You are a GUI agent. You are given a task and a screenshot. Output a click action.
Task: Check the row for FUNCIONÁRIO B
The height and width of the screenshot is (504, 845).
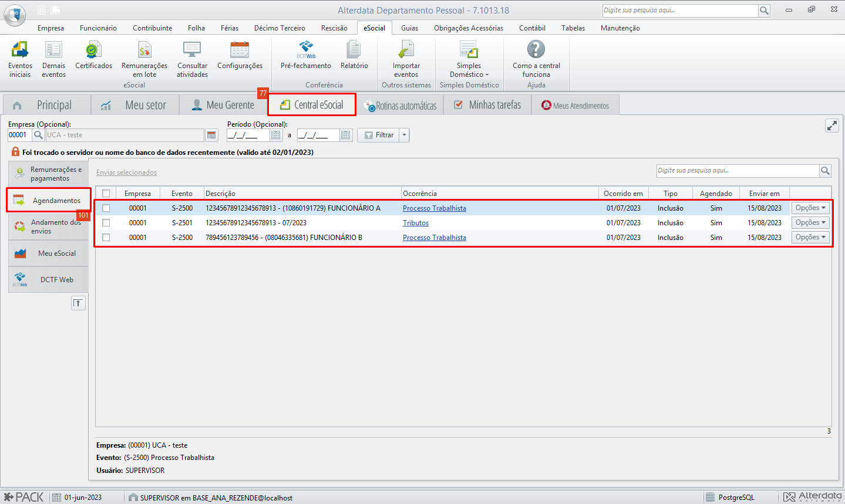coord(106,237)
